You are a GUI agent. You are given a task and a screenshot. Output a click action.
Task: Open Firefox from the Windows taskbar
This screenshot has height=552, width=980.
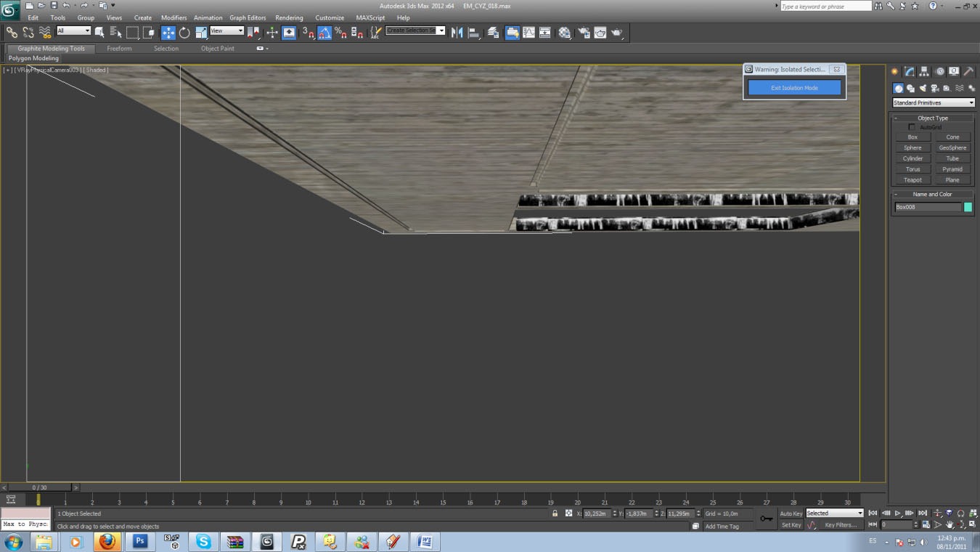coord(107,541)
